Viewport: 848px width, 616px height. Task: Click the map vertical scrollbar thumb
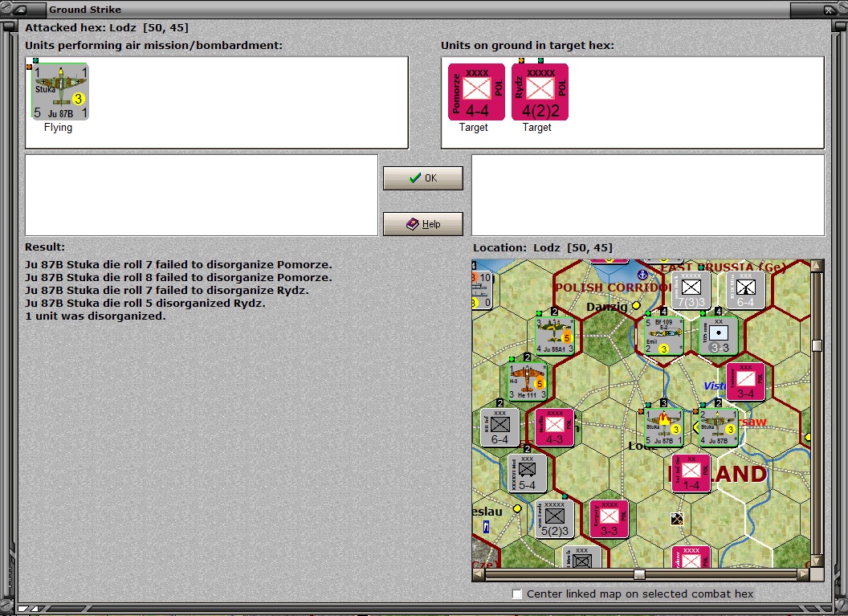817,345
